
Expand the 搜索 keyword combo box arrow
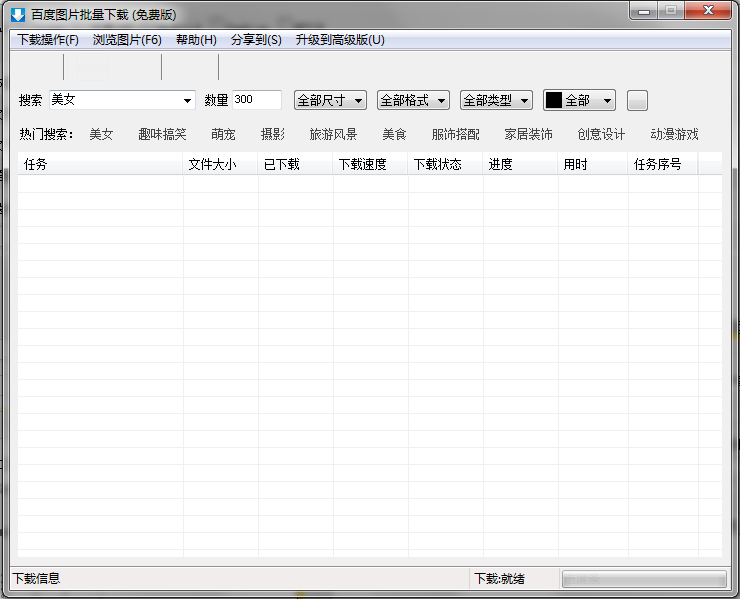click(x=187, y=101)
